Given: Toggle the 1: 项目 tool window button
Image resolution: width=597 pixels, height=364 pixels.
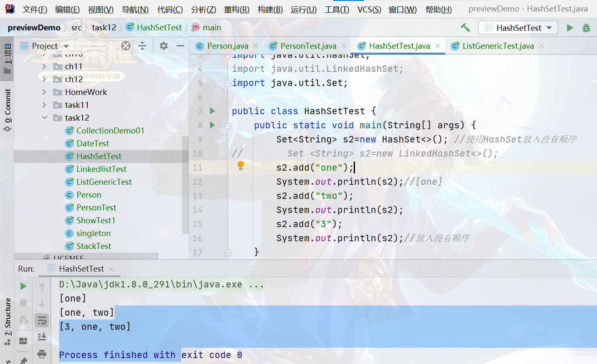Looking at the screenshot, I should click(x=7, y=58).
